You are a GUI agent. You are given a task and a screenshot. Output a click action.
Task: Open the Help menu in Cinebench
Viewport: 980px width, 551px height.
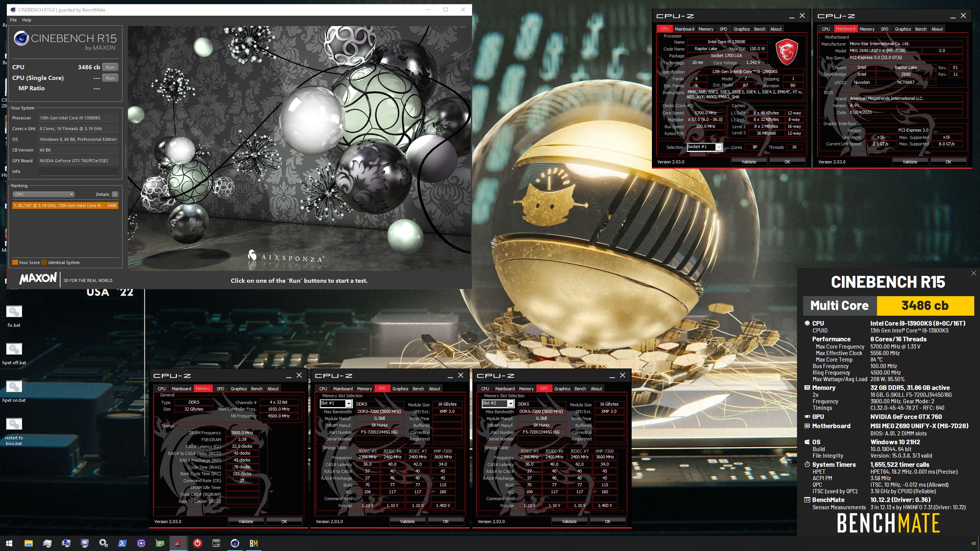(27, 20)
